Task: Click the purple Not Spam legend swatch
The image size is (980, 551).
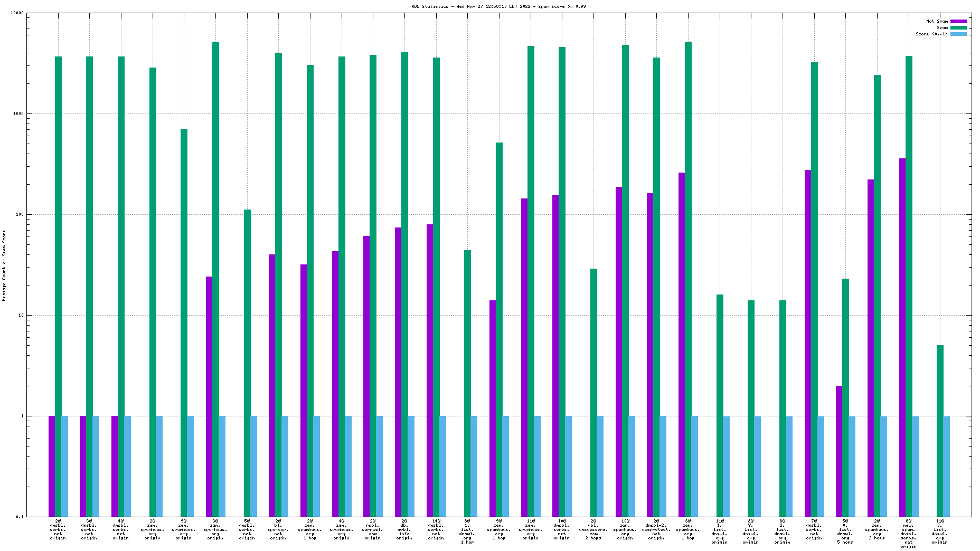Action: (x=958, y=21)
